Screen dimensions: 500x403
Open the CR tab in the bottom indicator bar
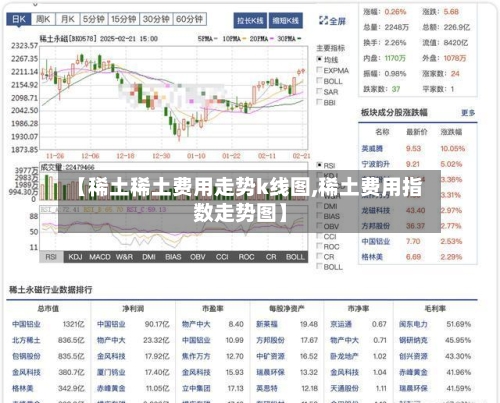(x=271, y=257)
